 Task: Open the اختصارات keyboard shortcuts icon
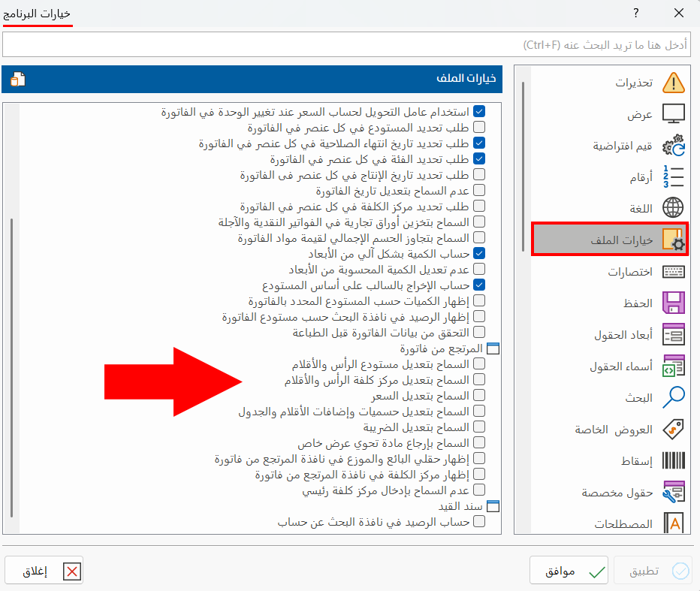click(x=674, y=272)
